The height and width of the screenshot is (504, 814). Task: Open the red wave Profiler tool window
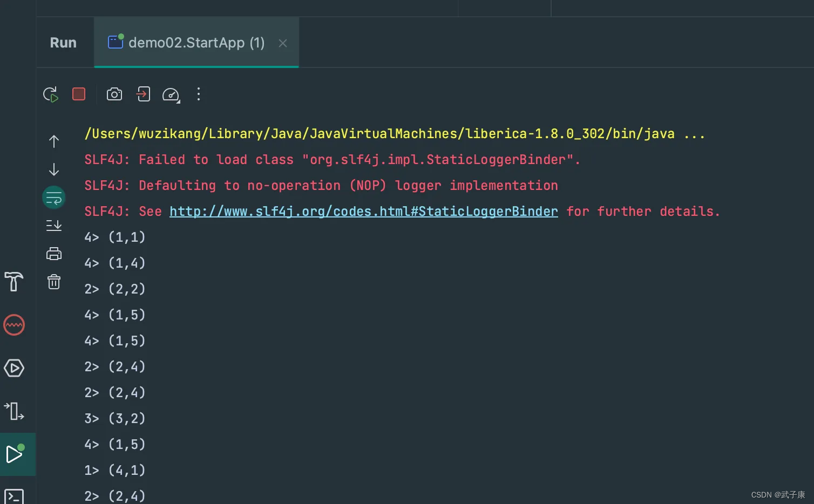pos(14,325)
